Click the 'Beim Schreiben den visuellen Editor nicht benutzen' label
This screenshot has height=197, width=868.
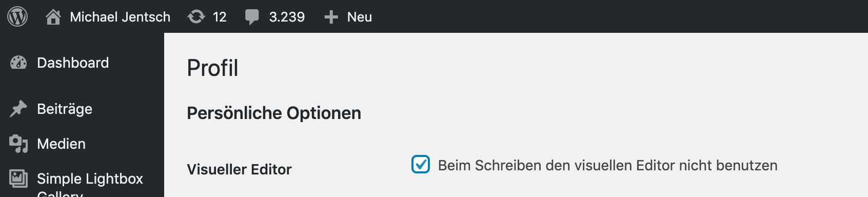tap(607, 165)
